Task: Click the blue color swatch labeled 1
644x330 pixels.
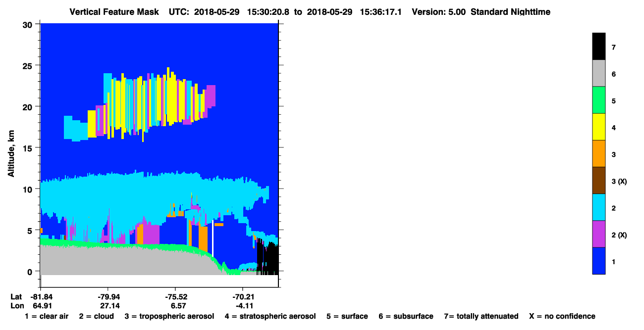Action: [598, 260]
